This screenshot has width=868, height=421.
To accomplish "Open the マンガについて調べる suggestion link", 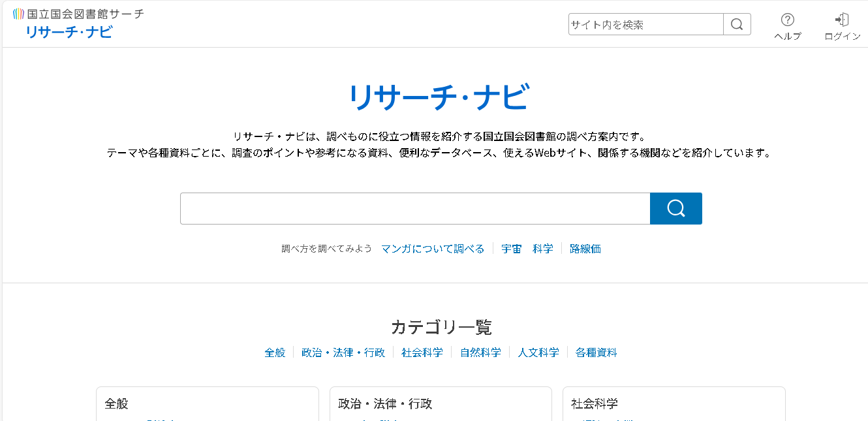I will click(433, 249).
